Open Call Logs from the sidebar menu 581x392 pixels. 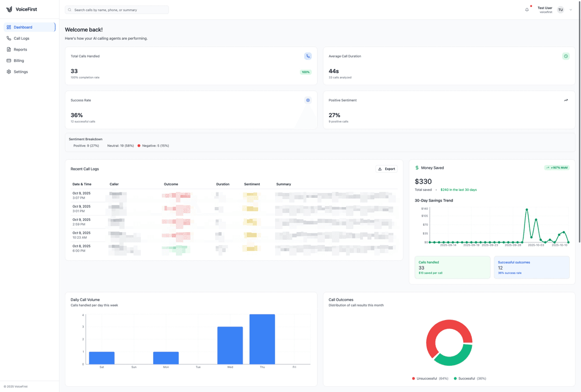23,38
